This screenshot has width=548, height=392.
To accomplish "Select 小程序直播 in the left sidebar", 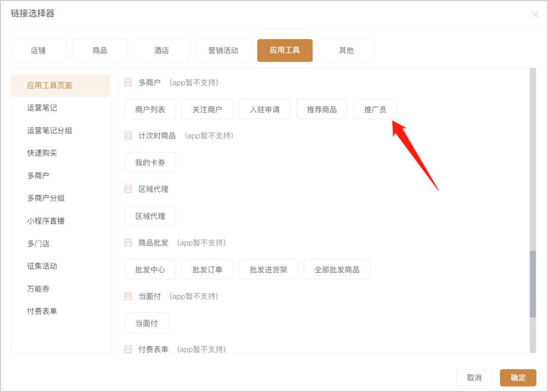I will pyautogui.click(x=46, y=221).
